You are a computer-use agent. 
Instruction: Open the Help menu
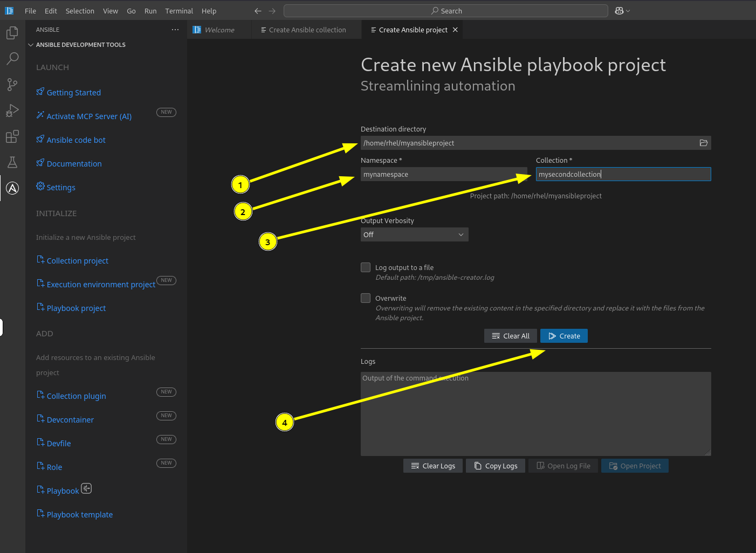[209, 11]
